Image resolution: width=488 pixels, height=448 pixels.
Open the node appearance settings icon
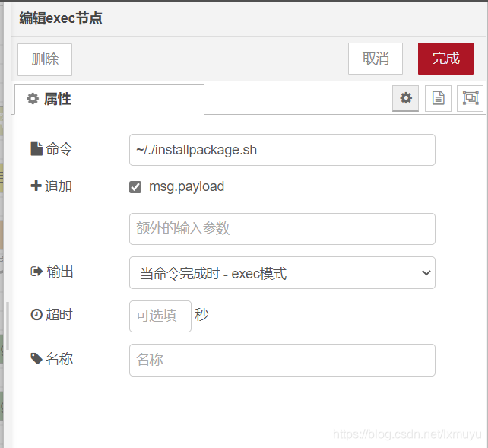(x=470, y=98)
